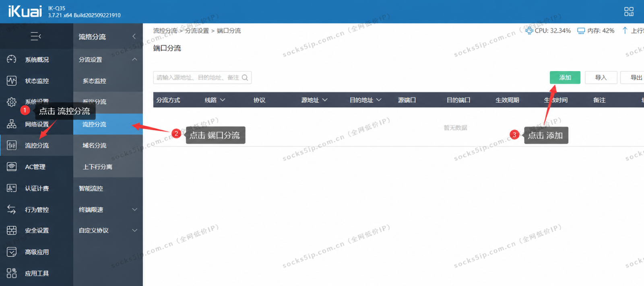
Task: Open 状态监控 via its waveform icon
Action: (x=12, y=81)
